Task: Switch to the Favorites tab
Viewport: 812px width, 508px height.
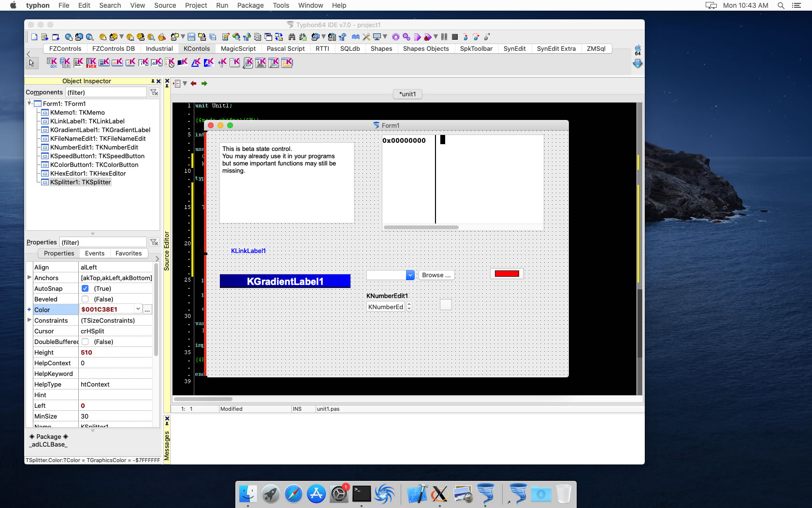Action: [129, 253]
